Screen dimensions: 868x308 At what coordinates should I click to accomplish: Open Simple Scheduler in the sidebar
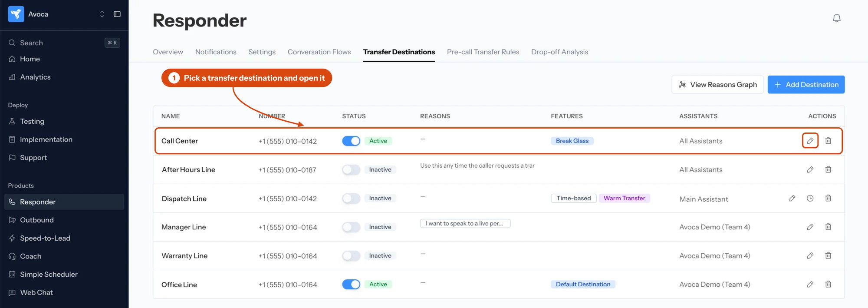pyautogui.click(x=64, y=274)
